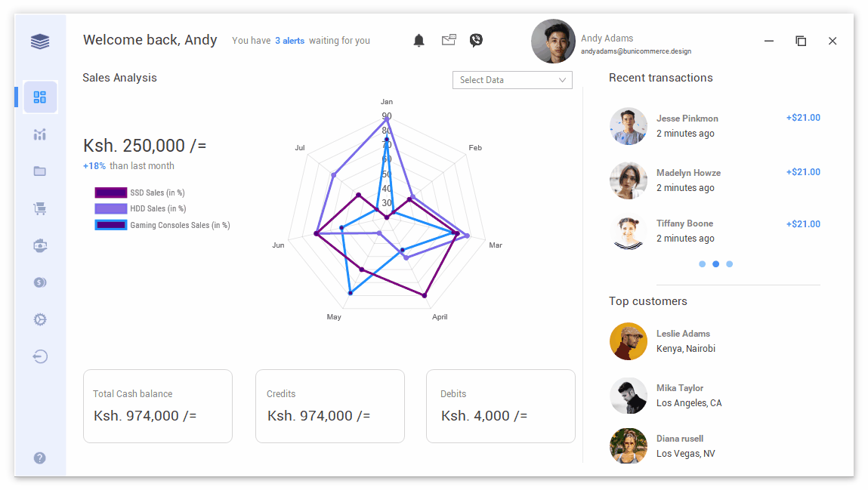Click the coin money icon in sidebar

(40, 282)
